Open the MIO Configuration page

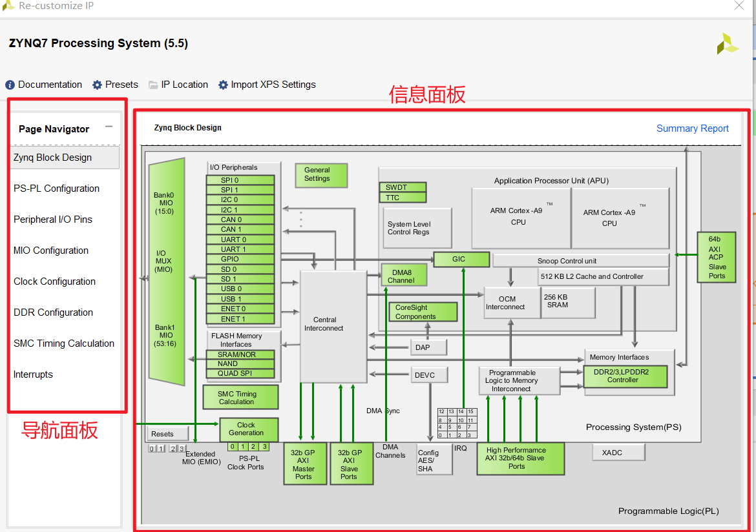(50, 250)
